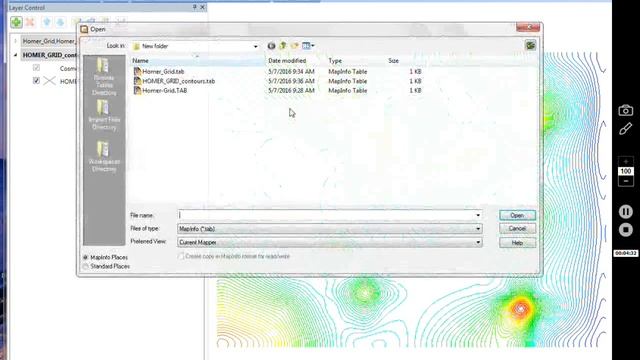Close the Layer Control panel
Screen dimensions: 640x360
click(202, 7)
